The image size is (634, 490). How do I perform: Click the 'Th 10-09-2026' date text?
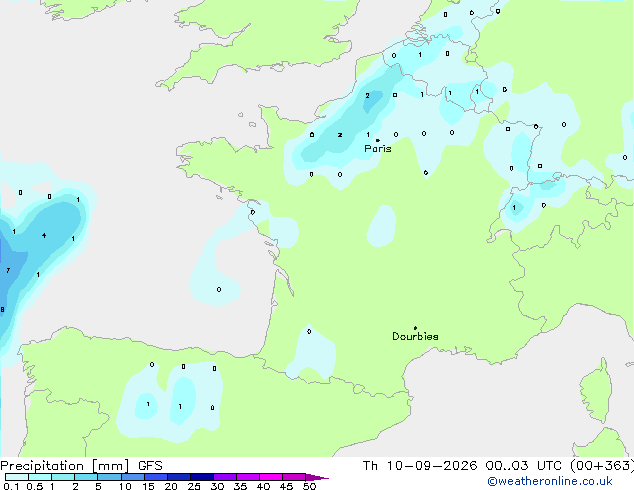420,466
